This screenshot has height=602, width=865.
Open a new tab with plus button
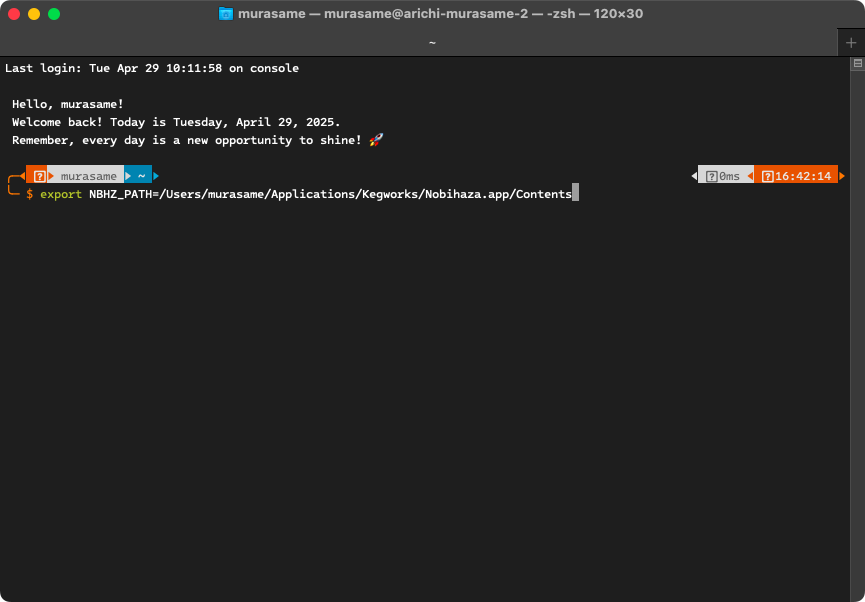(x=851, y=42)
